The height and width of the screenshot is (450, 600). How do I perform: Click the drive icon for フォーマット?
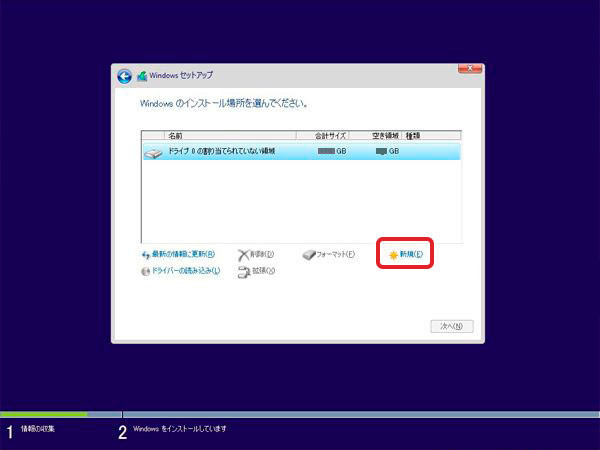pyautogui.click(x=309, y=255)
